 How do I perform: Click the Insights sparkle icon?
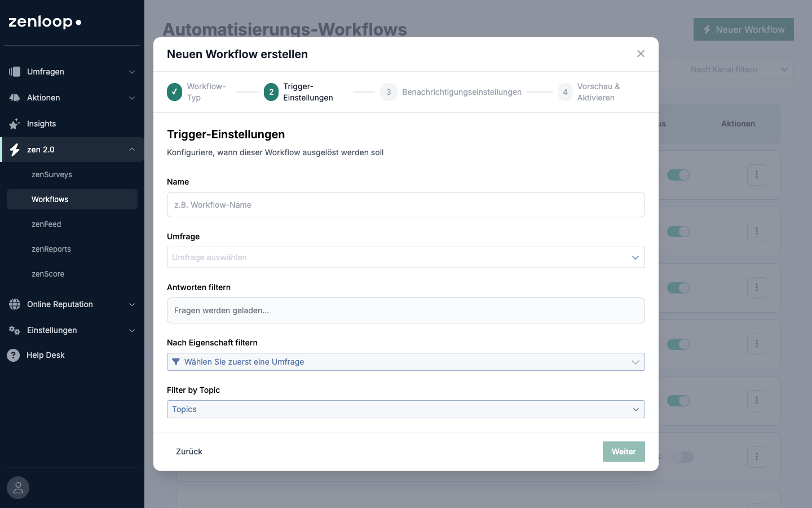[x=15, y=124]
